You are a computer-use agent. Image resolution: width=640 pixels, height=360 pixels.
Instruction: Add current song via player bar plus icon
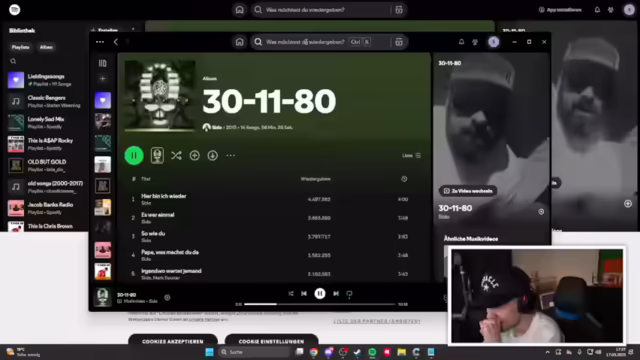167,298
